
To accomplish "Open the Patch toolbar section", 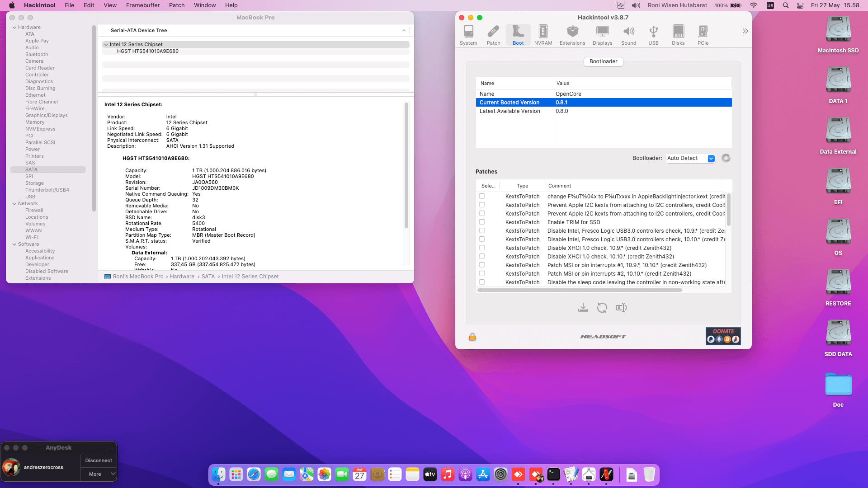I will tap(493, 35).
